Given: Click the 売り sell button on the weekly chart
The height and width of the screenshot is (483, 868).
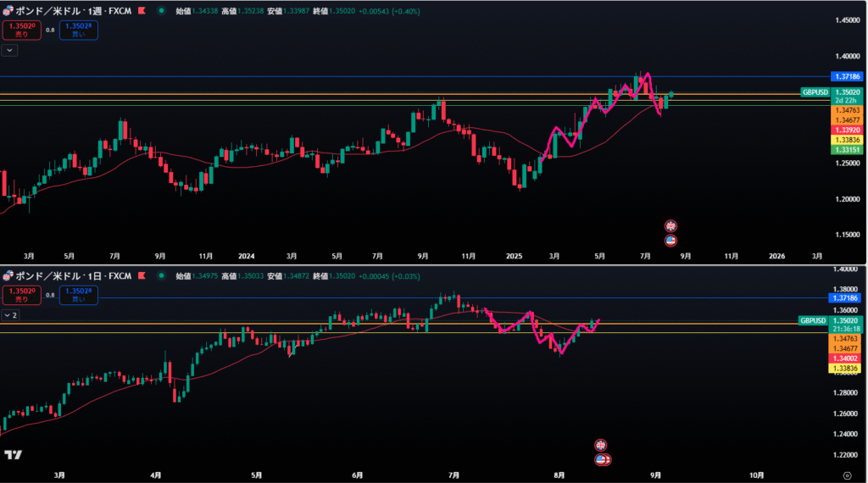Looking at the screenshot, I should point(21,30).
